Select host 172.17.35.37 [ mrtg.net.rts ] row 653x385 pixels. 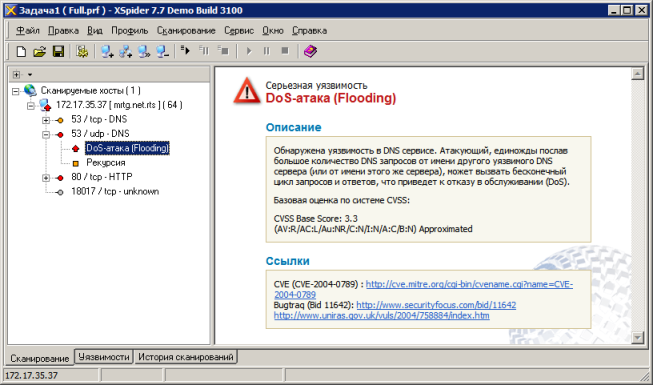(x=119, y=105)
